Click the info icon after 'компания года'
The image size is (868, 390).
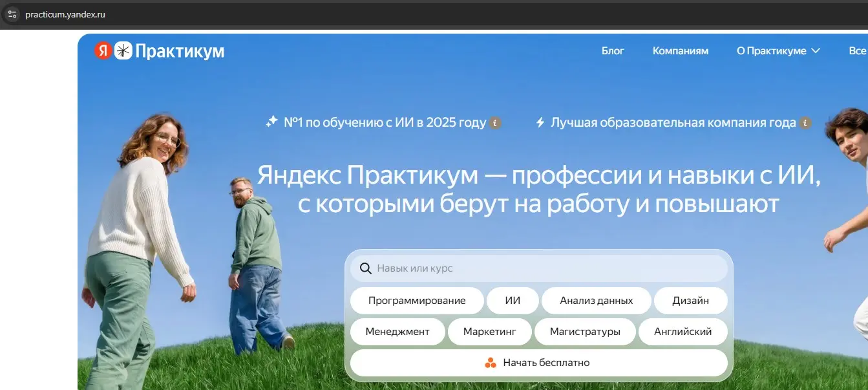[x=805, y=123]
